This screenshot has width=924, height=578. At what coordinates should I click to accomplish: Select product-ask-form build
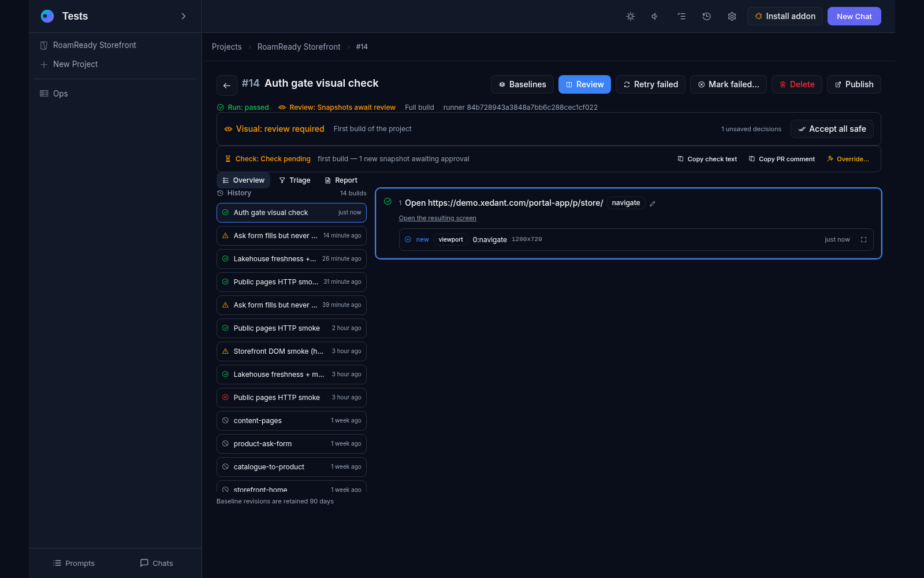(x=292, y=444)
